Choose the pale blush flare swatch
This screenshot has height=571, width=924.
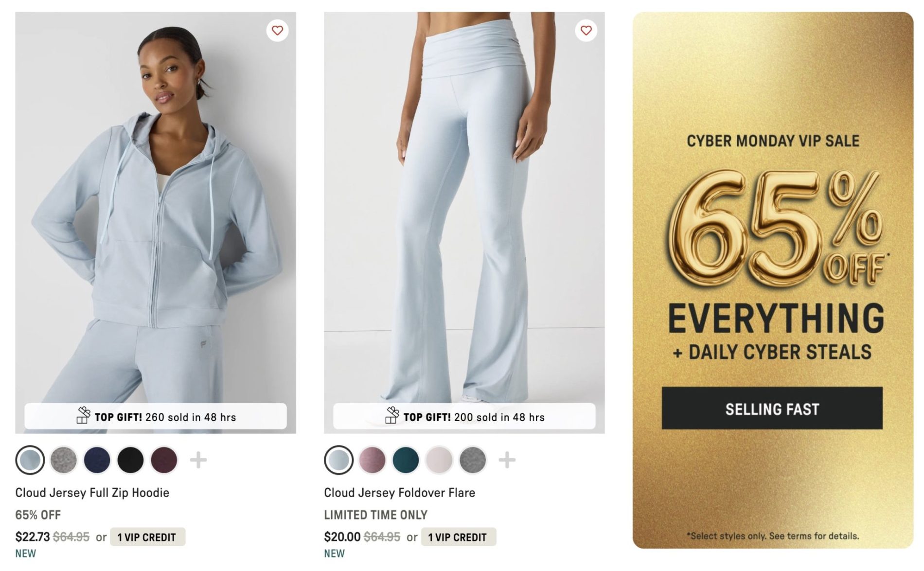(439, 460)
